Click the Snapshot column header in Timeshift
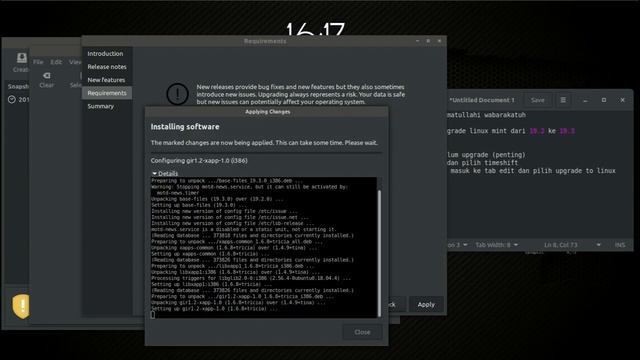 [18, 86]
